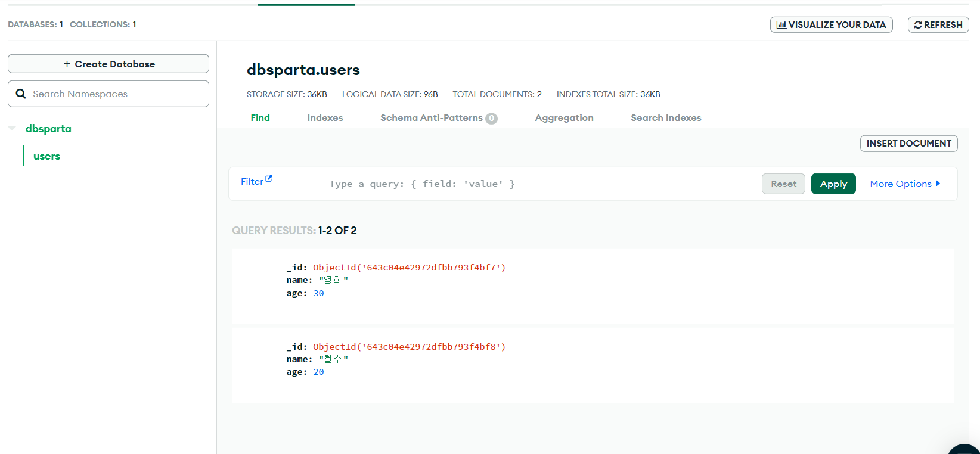
Task: Open the Search Indexes tab
Action: [666, 117]
